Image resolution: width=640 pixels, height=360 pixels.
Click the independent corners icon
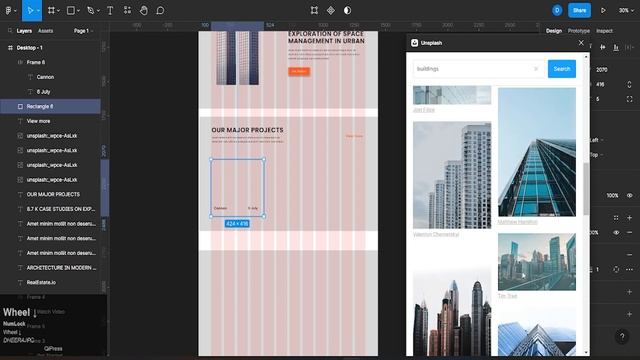pyautogui.click(x=629, y=99)
